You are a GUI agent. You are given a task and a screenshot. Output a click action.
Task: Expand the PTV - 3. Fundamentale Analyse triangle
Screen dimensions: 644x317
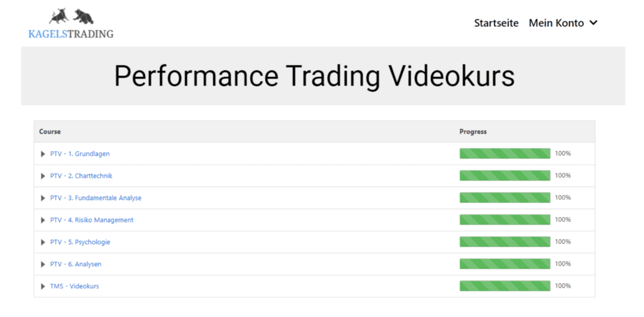pos(43,198)
